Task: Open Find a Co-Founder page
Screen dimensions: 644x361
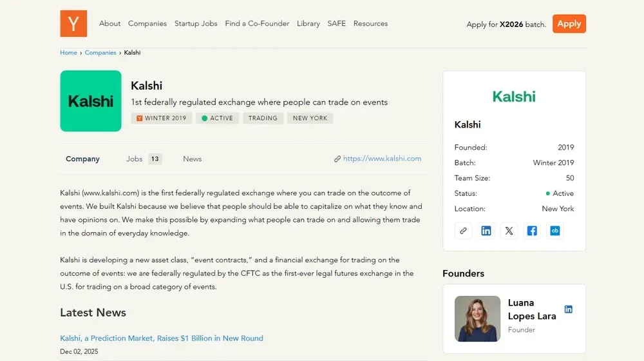Action: [x=257, y=23]
